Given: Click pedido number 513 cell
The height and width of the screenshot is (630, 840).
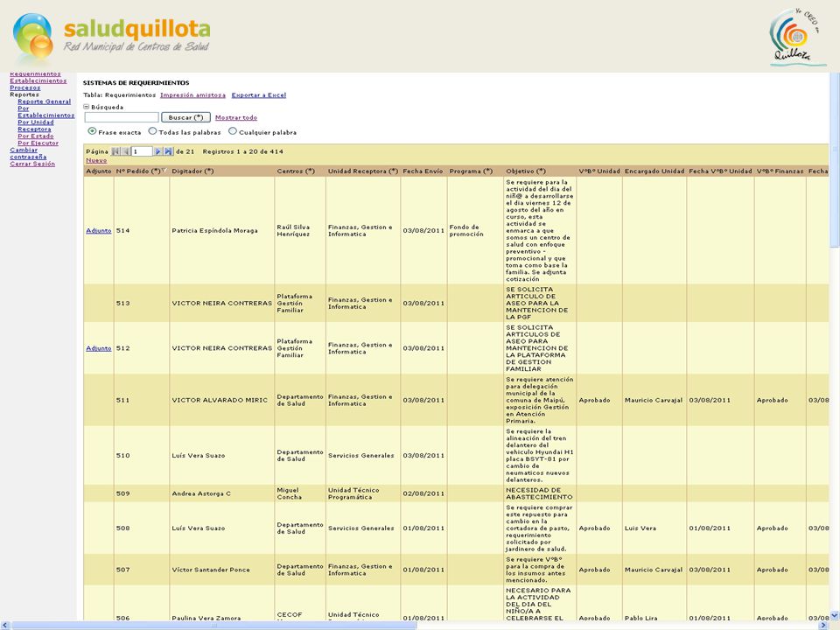Looking at the screenshot, I should click(x=122, y=304).
